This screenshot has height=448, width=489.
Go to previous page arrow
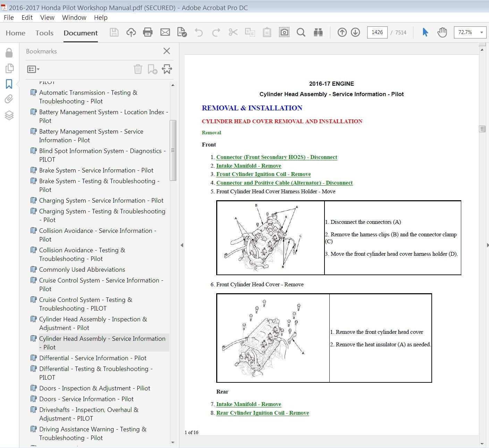(x=342, y=32)
